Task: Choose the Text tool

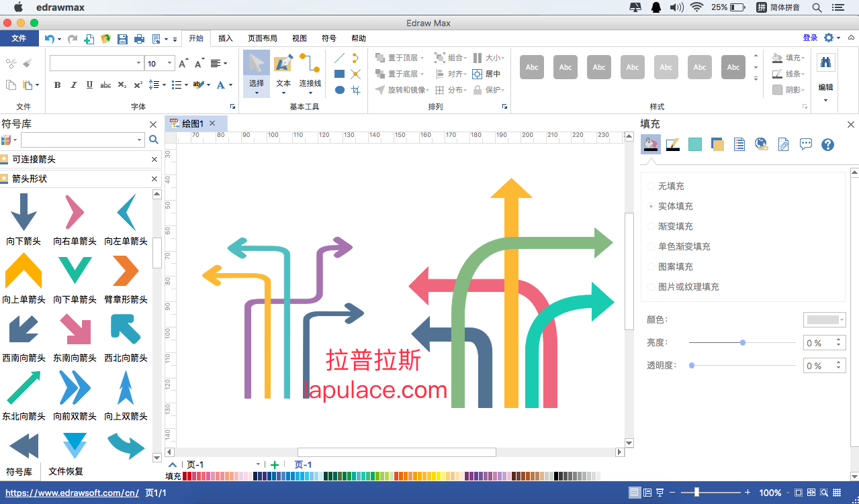Action: click(x=283, y=73)
